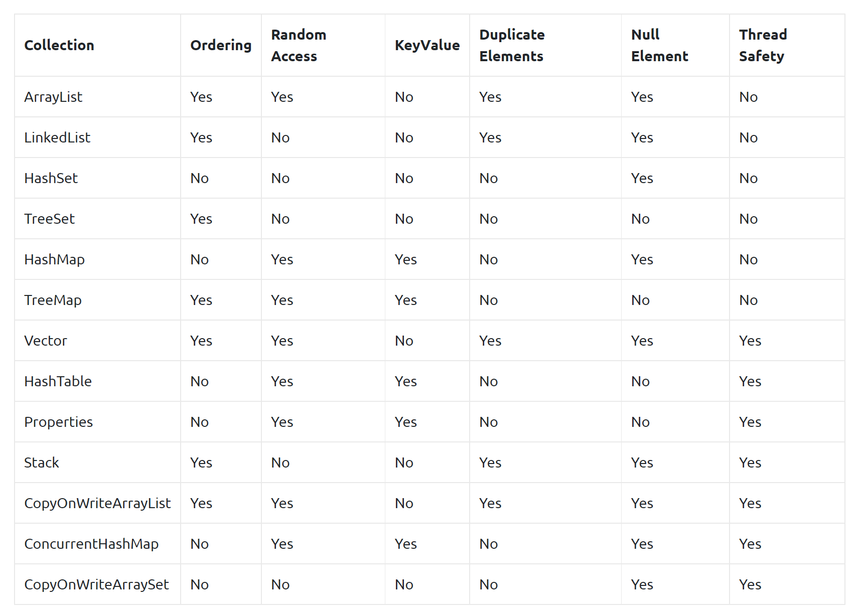Select the CopyOnWriteArrayList cell
The image size is (858, 616).
click(97, 503)
